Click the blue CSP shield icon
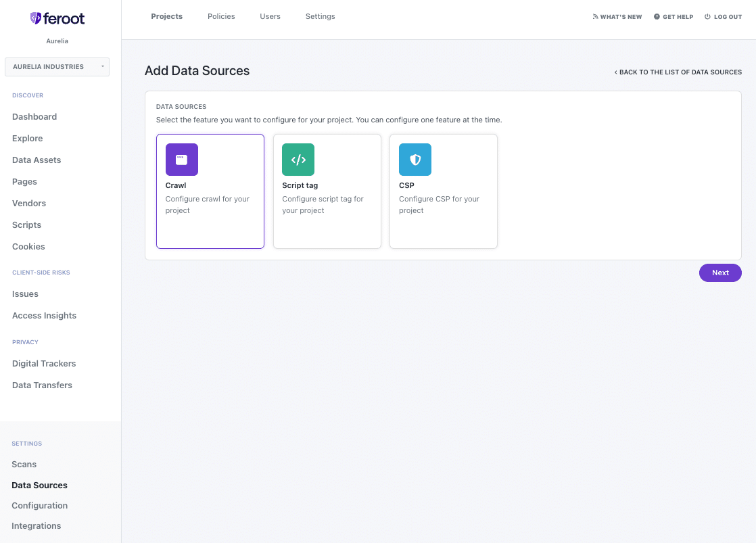 tap(415, 160)
